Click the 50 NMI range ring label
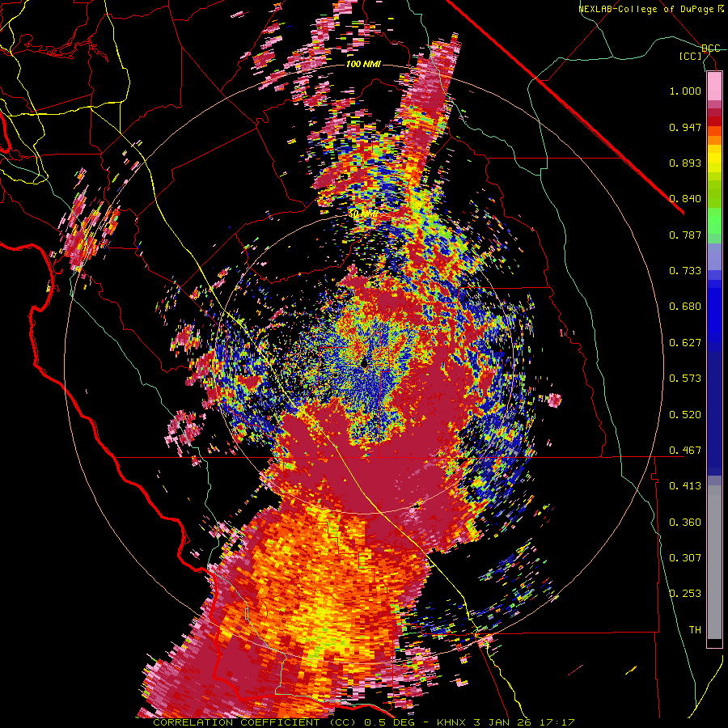This screenshot has width=728, height=728. (x=363, y=214)
